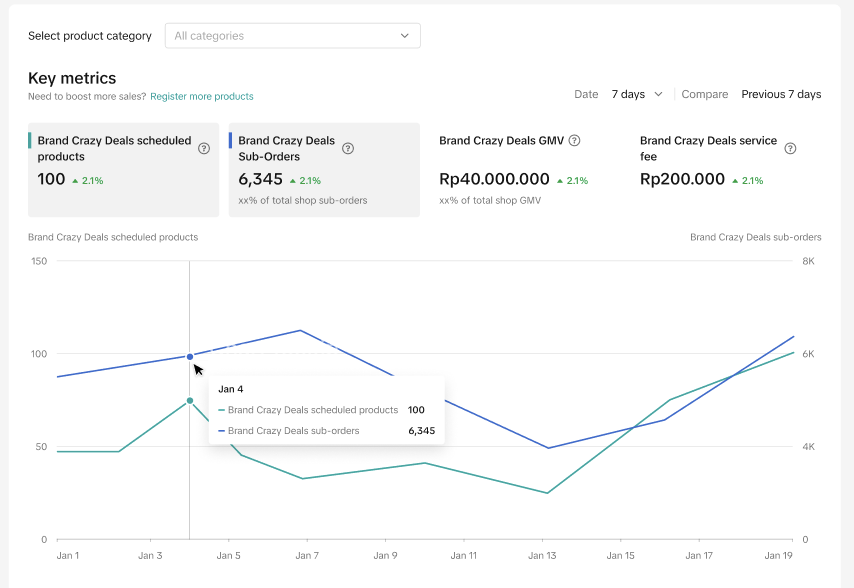
Task: Open the Register more products link
Action: [202, 97]
